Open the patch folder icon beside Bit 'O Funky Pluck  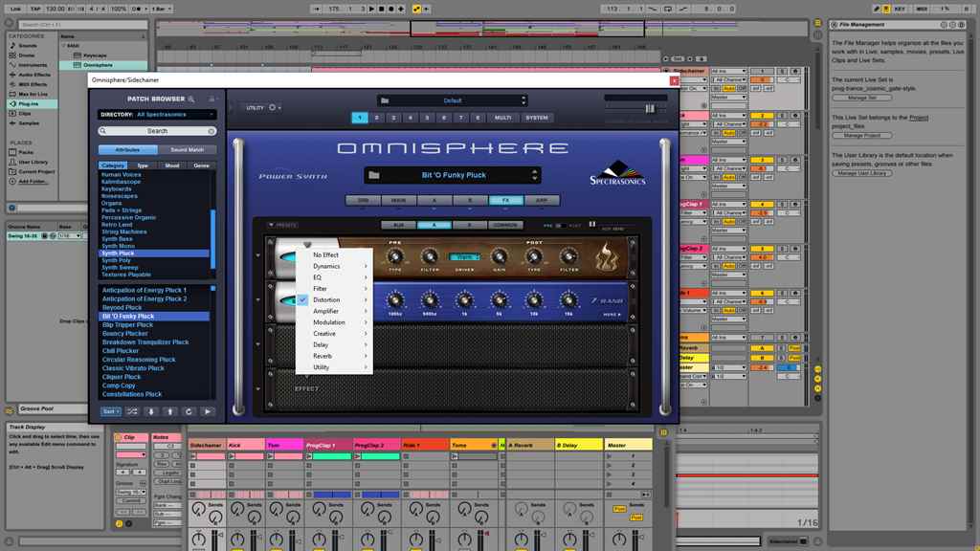pos(374,176)
